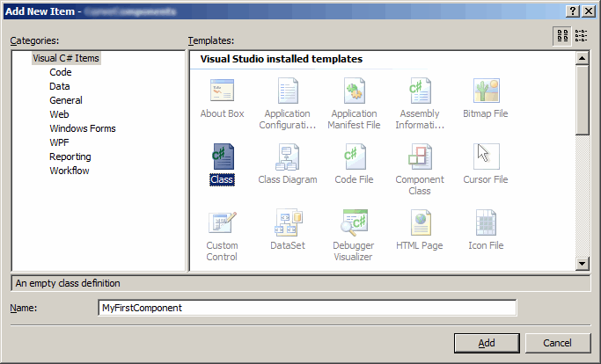The height and width of the screenshot is (364, 601).
Task: Select the Debugger Visualizer template
Action: point(355,224)
